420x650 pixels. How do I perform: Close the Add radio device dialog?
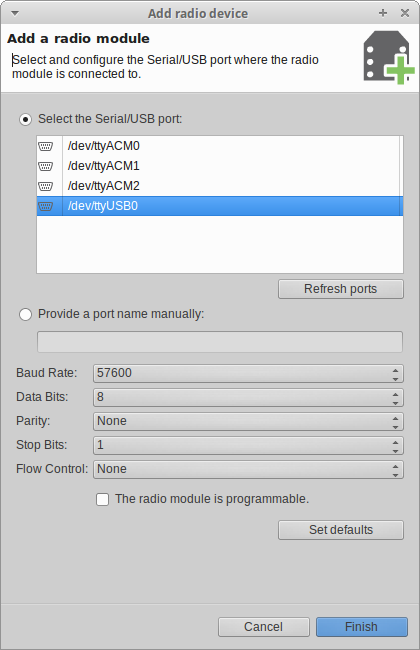point(405,13)
